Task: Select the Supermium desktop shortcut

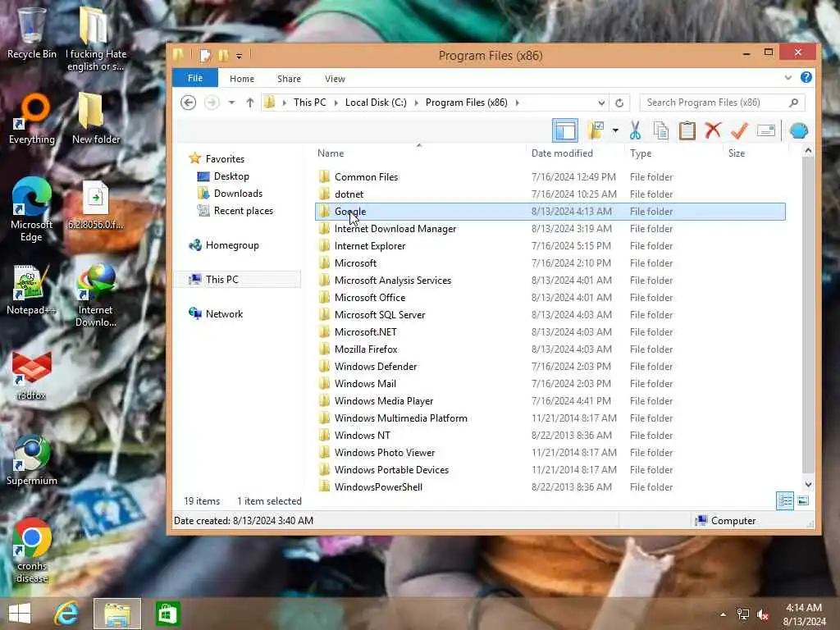Action: click(x=31, y=461)
